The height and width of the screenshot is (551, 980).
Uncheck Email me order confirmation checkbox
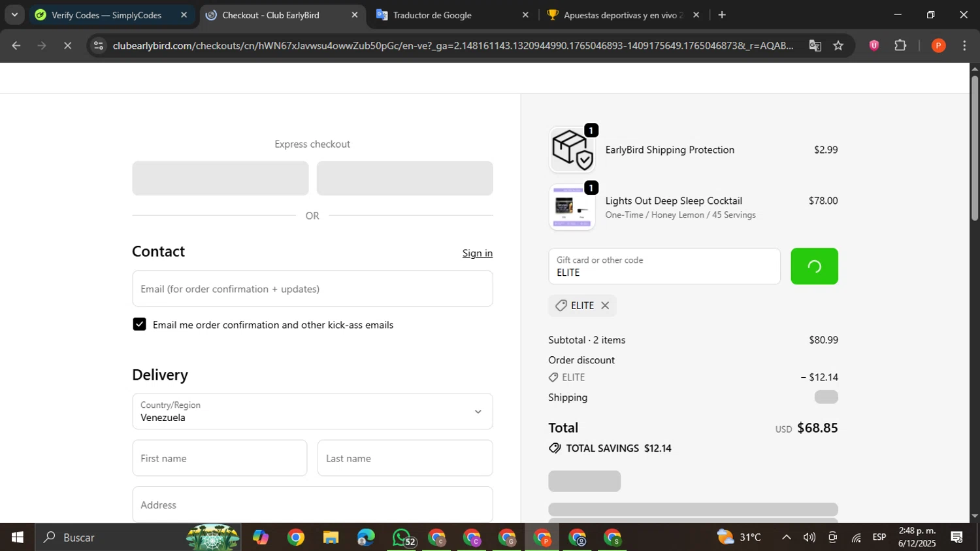pyautogui.click(x=139, y=324)
